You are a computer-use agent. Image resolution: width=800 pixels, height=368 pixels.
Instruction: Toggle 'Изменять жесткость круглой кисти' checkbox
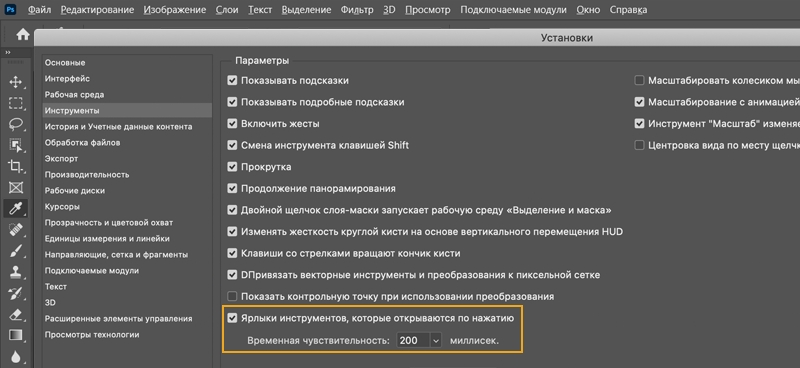tap(233, 232)
